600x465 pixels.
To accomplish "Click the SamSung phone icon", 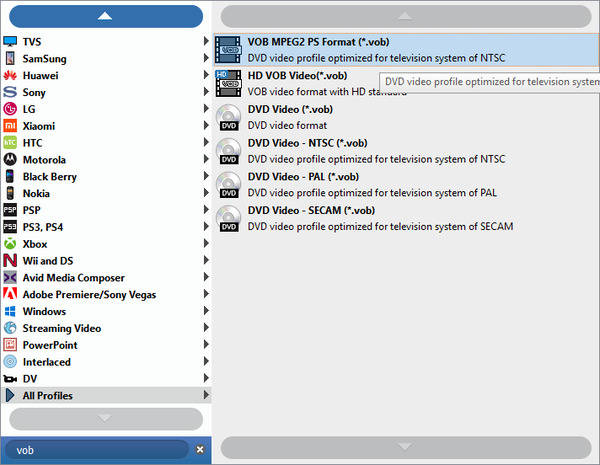I will (10, 58).
